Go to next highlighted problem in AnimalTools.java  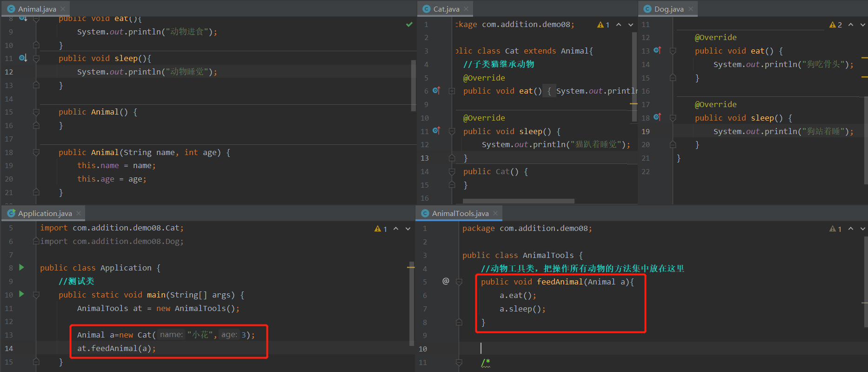863,229
